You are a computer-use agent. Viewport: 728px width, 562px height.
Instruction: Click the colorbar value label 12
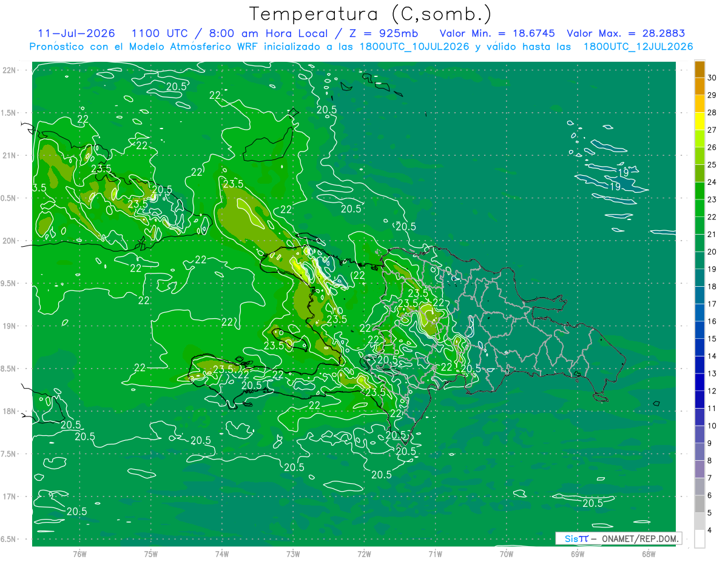pyautogui.click(x=712, y=391)
